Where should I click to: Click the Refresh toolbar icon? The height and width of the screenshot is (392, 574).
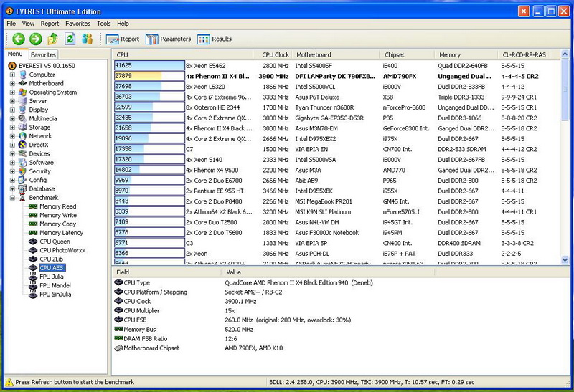(x=70, y=39)
